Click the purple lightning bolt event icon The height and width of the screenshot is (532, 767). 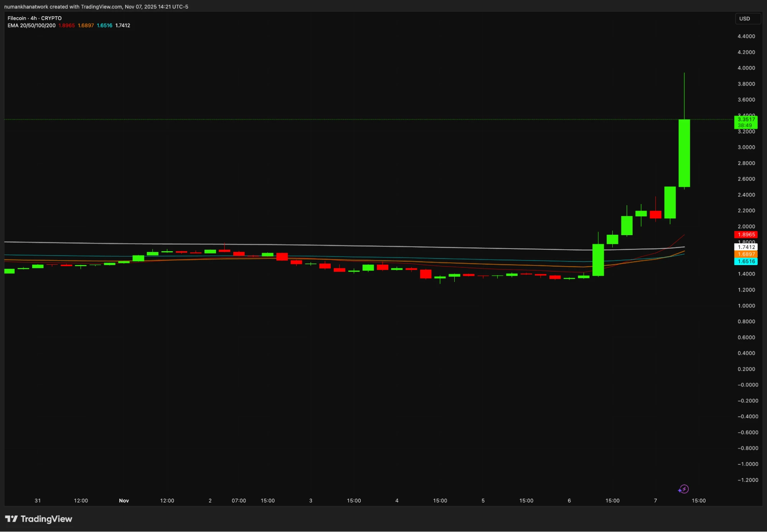(684, 489)
